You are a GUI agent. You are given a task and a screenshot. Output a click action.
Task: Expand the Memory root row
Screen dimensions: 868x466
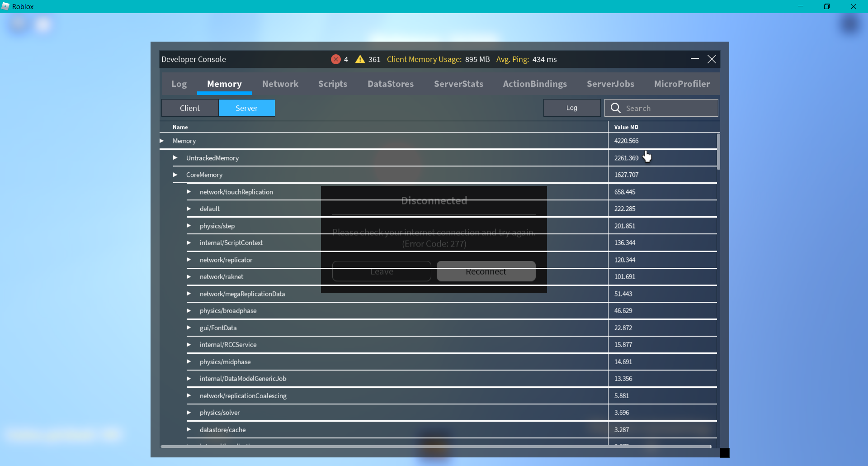pyautogui.click(x=162, y=141)
